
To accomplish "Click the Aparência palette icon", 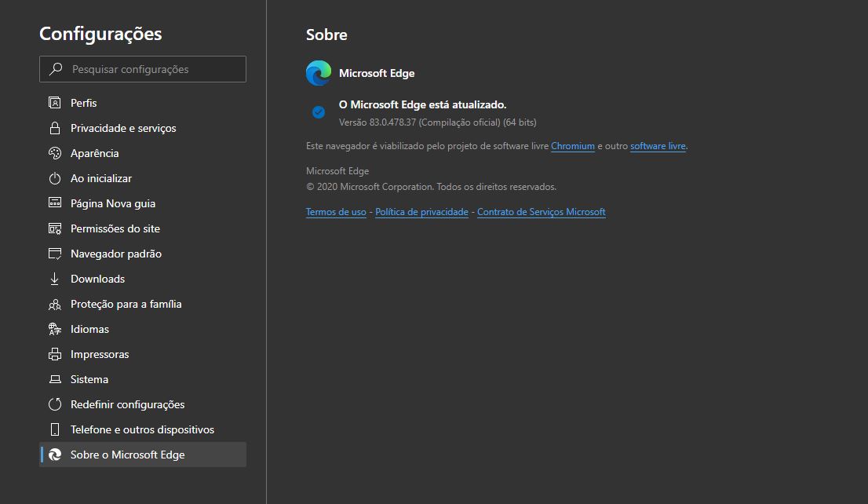I will [x=55, y=153].
